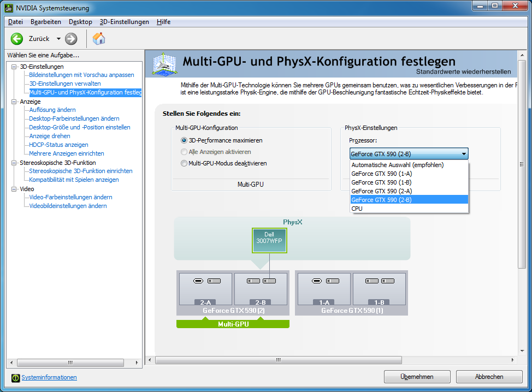532x392 pixels.
Task: Click the Systeminformationen icon at the bottom left
Action: [16, 378]
